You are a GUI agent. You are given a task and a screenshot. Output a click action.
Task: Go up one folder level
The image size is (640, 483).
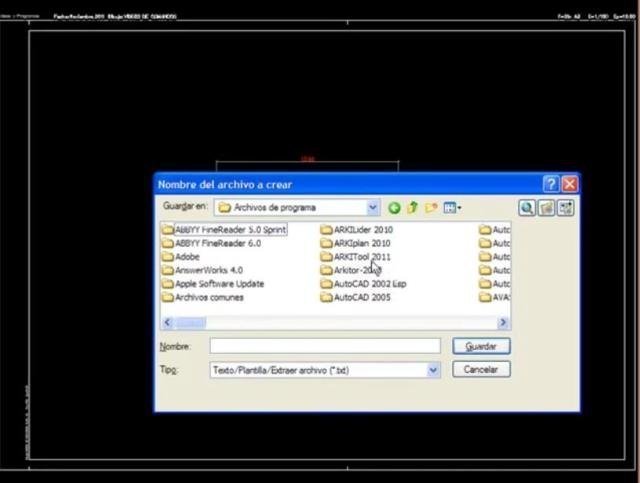pos(413,207)
